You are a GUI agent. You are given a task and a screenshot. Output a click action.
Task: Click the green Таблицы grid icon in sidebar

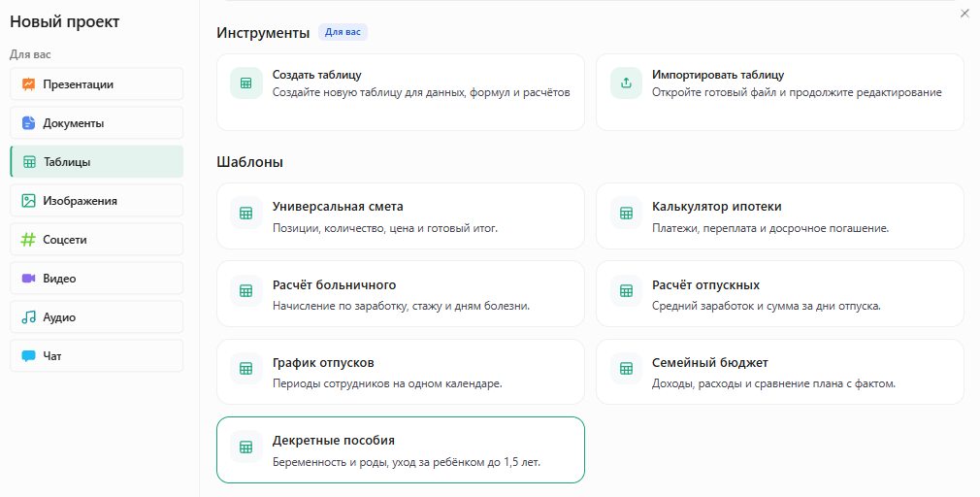pyautogui.click(x=29, y=162)
